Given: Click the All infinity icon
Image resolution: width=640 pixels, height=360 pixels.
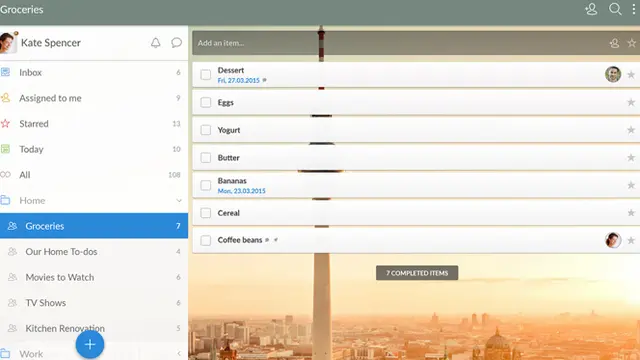Looking at the screenshot, I should coord(5,175).
